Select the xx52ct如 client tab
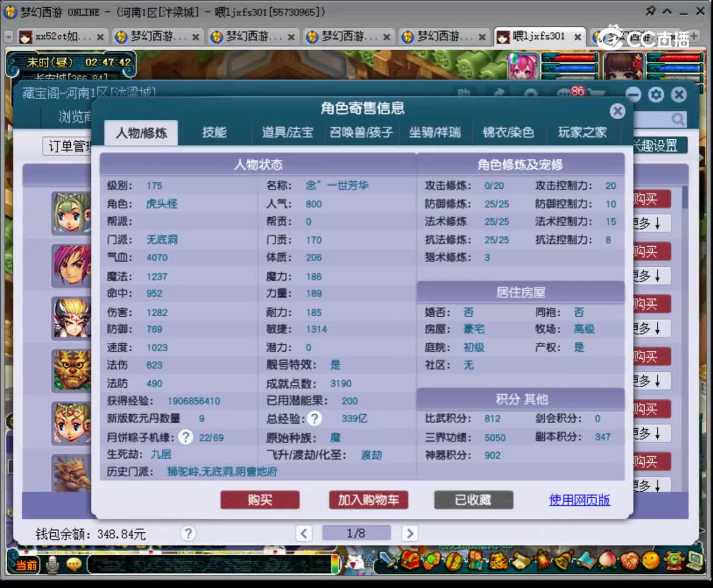Image resolution: width=713 pixels, height=588 pixels. coord(61,37)
